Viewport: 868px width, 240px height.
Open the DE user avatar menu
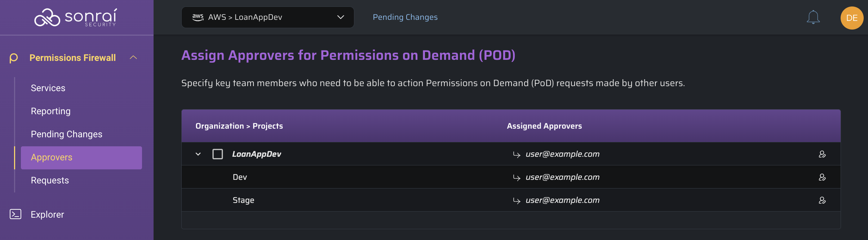click(x=852, y=18)
